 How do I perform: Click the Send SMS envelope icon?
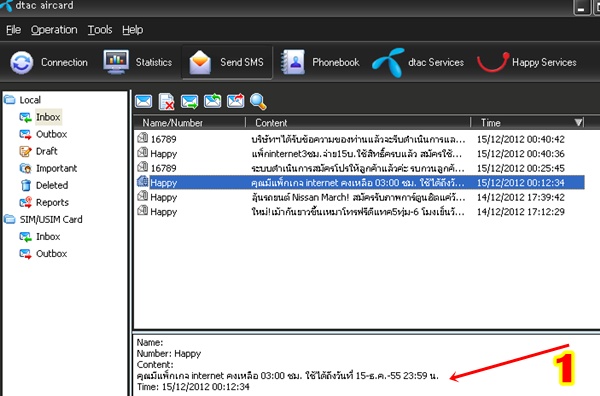click(200, 62)
